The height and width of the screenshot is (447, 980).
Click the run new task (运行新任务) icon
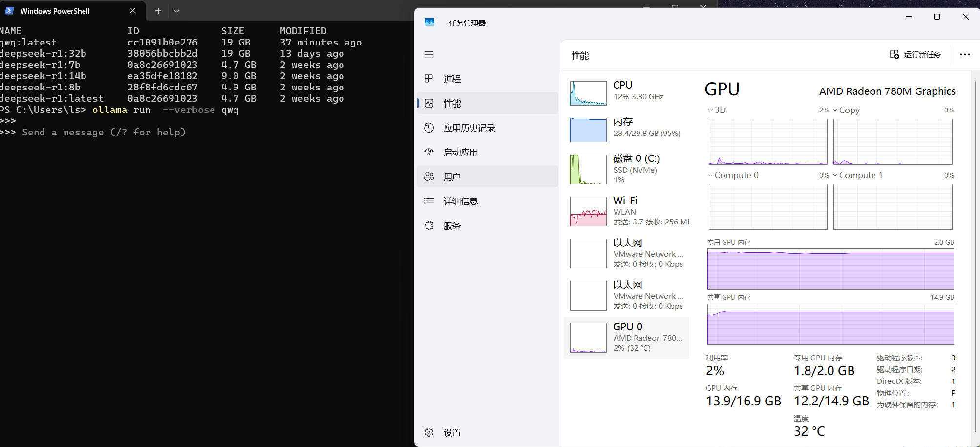coord(895,54)
